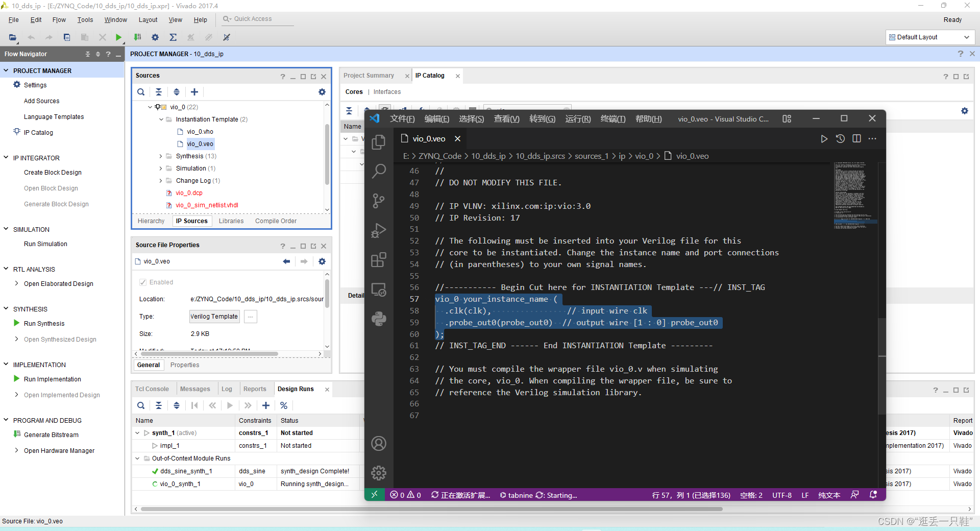This screenshot has height=531, width=980.
Task: Click notifications bell in VS Code status bar
Action: click(873, 495)
